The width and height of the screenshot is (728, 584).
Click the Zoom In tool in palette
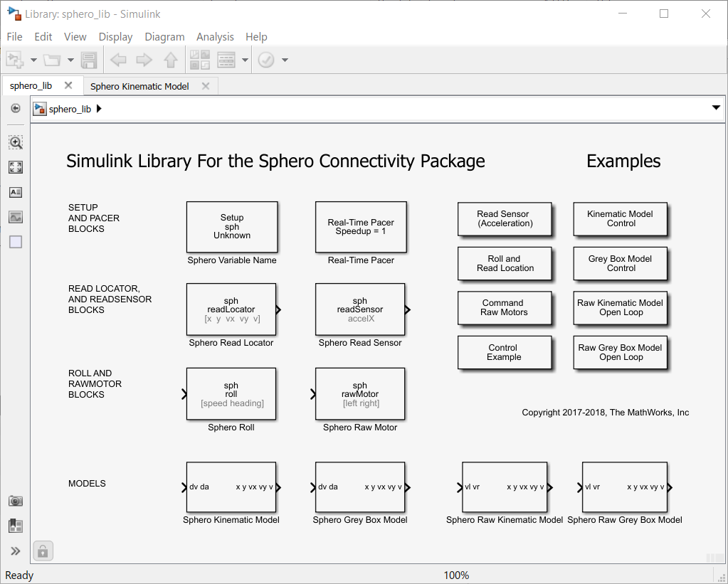[x=16, y=142]
